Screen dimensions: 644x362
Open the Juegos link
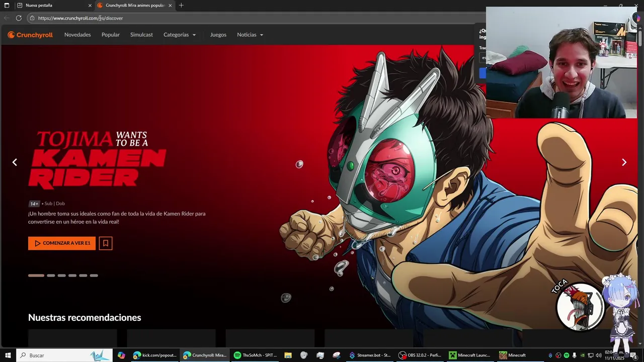tap(218, 35)
